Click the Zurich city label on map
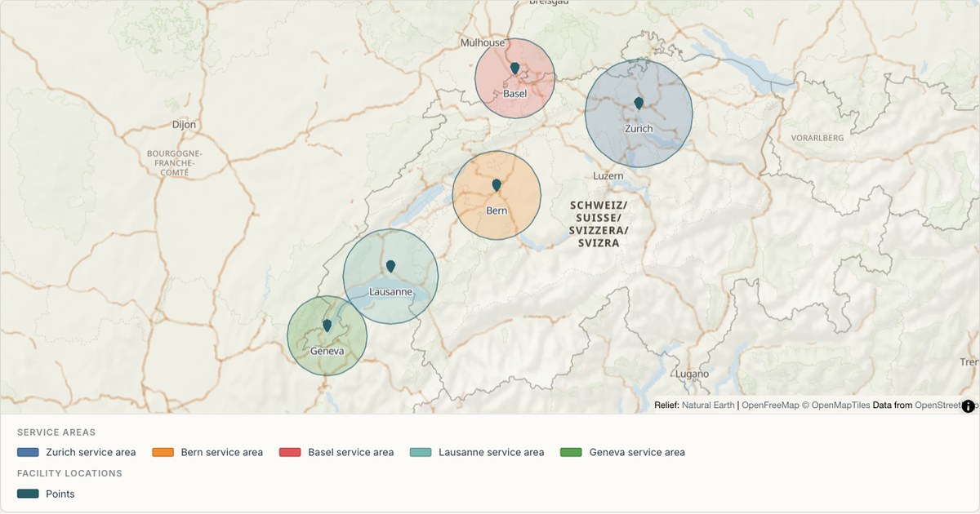The image size is (980, 514). tap(639, 129)
